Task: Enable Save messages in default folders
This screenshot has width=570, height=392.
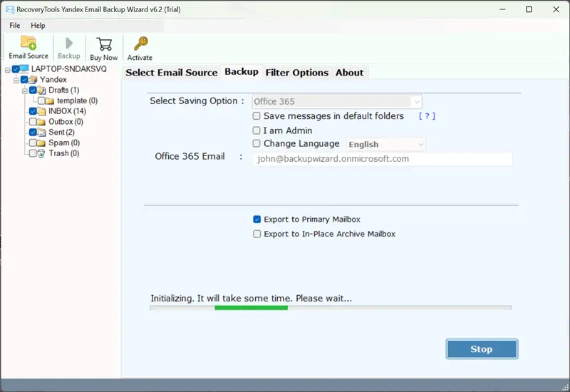Action: click(x=256, y=116)
